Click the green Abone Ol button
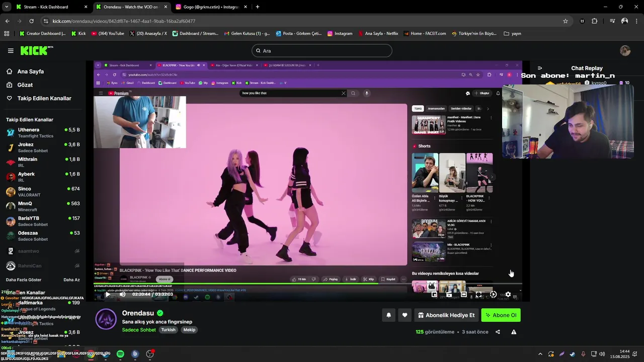Viewport: 644px width, 362px height. (501, 315)
